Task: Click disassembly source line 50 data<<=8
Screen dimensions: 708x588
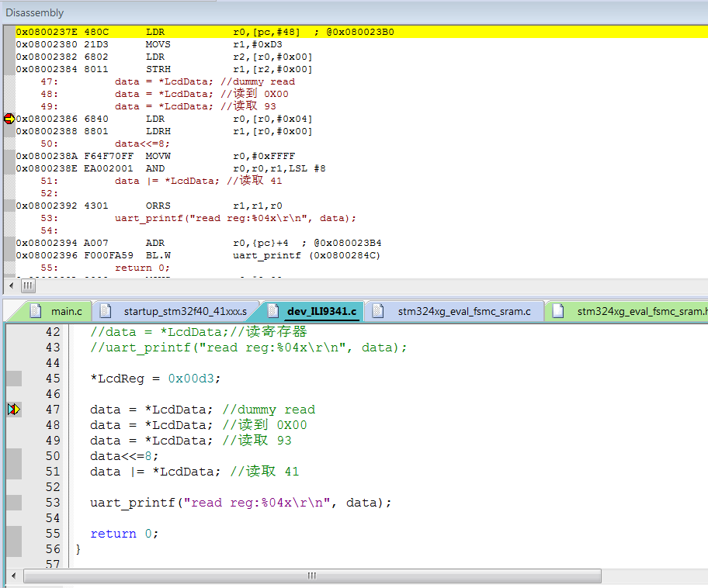Action: click(x=142, y=144)
